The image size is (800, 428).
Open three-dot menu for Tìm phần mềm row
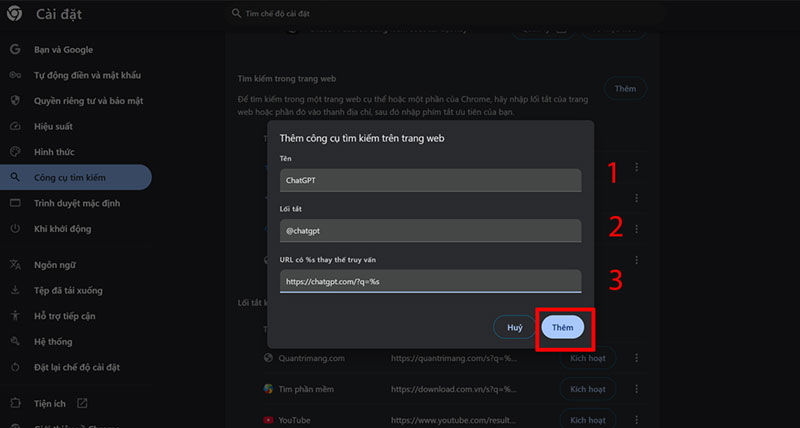click(x=637, y=389)
